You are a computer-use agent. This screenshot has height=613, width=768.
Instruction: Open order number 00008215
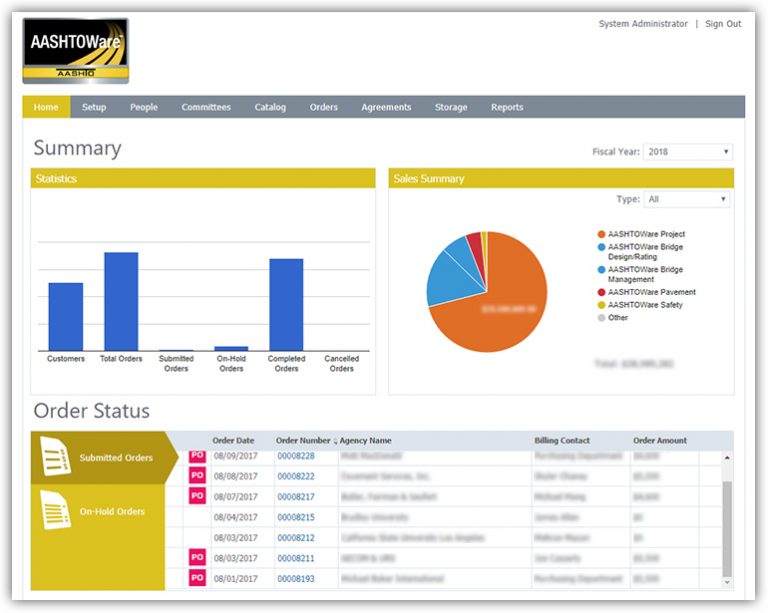click(296, 517)
